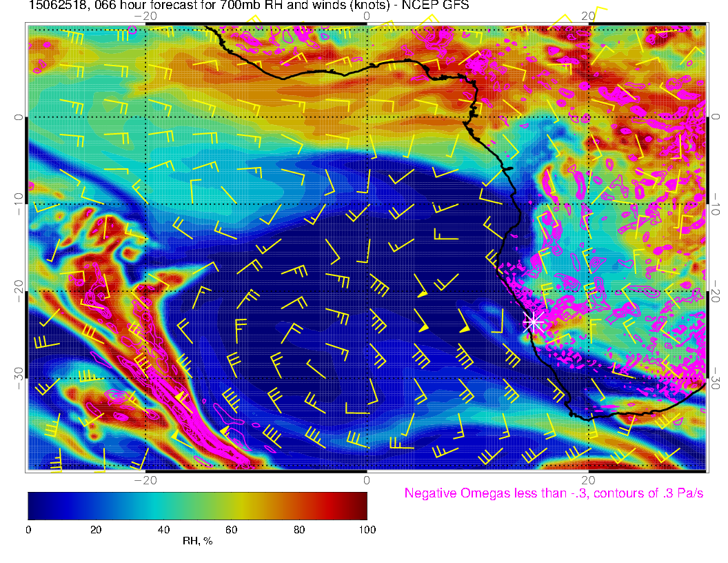Screen dimensions: 728x563
Task: Click colorbar tick label '80'
Action: [299, 530]
